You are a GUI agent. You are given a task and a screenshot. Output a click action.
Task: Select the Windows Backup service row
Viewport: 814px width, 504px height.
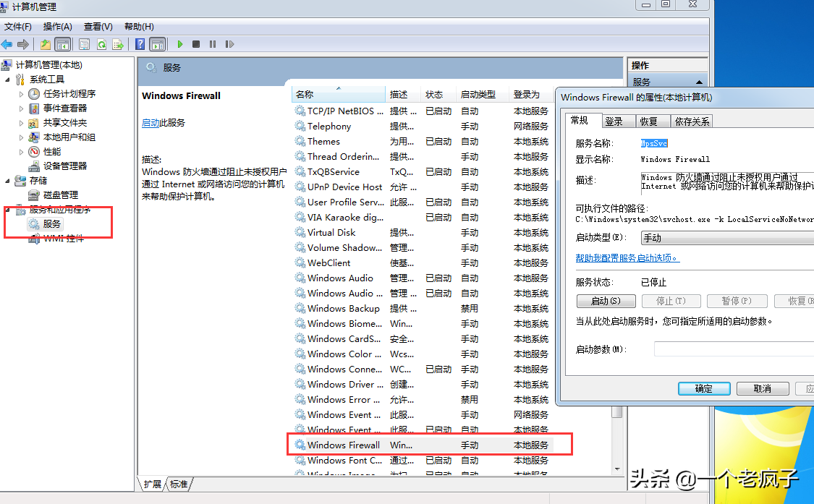(x=423, y=308)
